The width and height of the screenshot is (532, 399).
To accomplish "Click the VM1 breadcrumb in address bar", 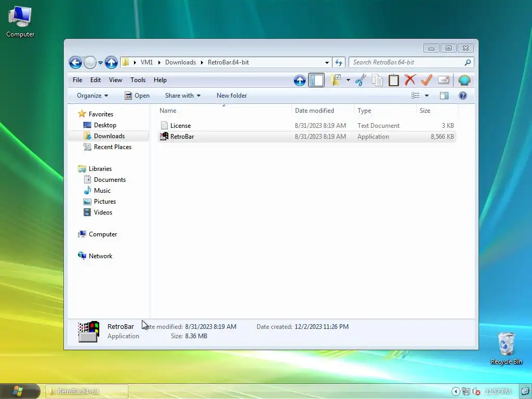I will click(x=147, y=62).
